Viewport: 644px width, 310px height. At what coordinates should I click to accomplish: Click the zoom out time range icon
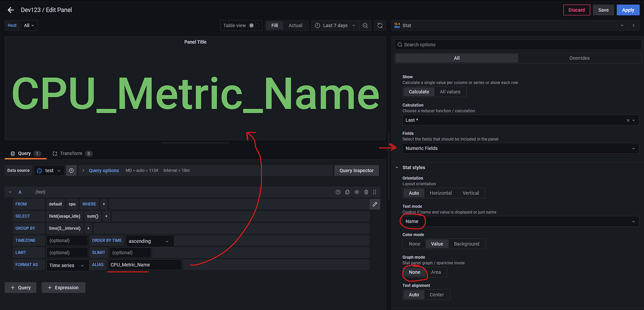pyautogui.click(x=365, y=25)
